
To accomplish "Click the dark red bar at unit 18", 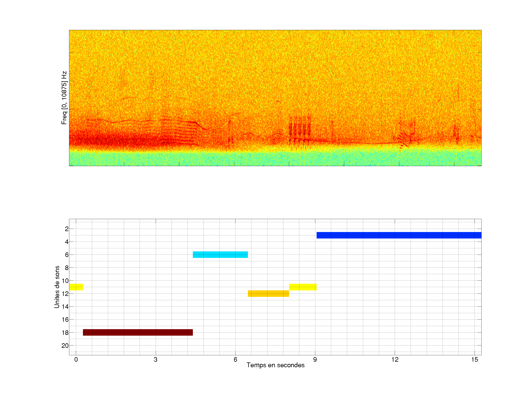I will pyautogui.click(x=138, y=332).
